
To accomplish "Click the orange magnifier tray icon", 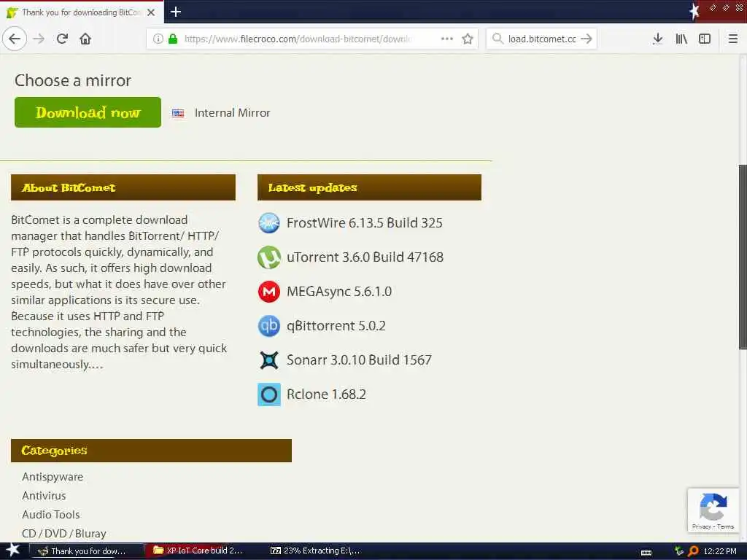I will (x=693, y=551).
